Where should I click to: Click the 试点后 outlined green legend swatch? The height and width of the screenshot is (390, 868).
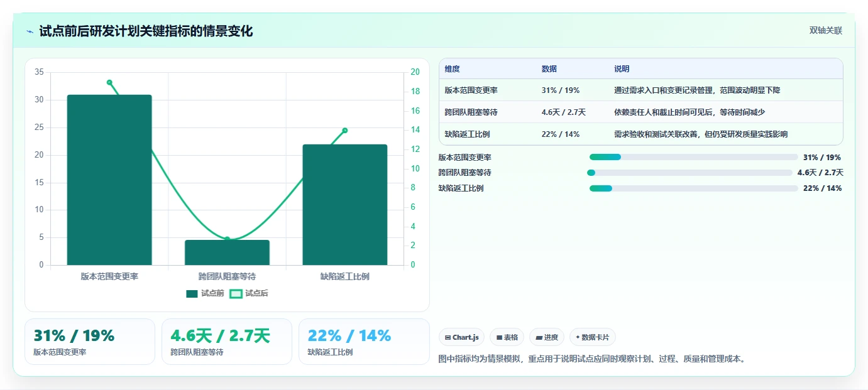pyautogui.click(x=236, y=293)
